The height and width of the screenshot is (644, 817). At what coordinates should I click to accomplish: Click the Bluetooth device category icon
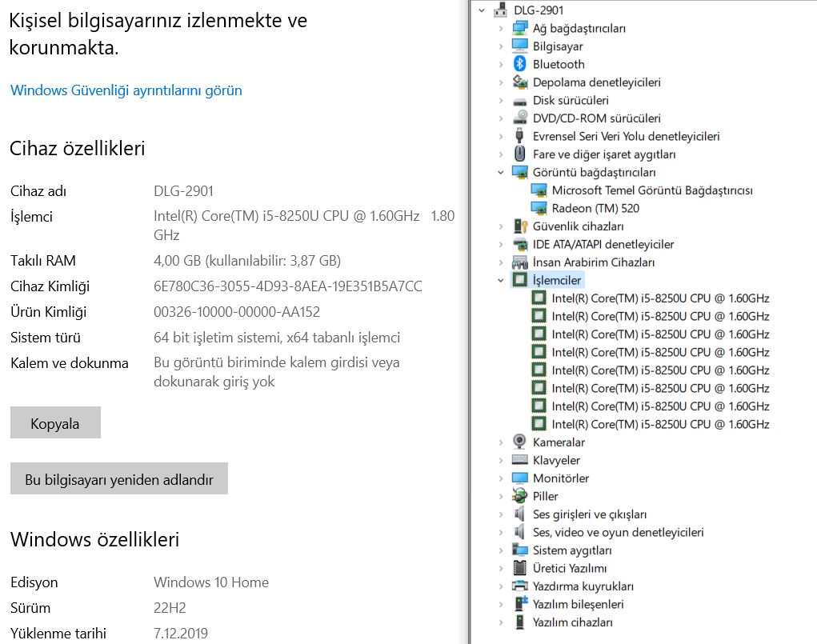[519, 63]
